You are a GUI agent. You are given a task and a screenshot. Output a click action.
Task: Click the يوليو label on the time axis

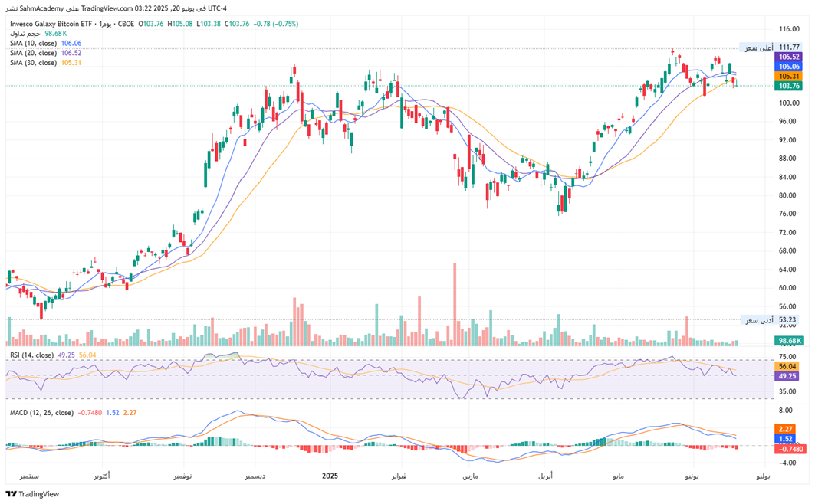coord(763,476)
